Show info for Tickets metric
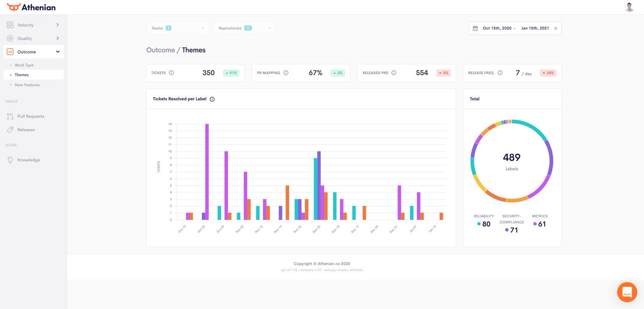Viewport: 644px width, 309px height. pyautogui.click(x=171, y=73)
